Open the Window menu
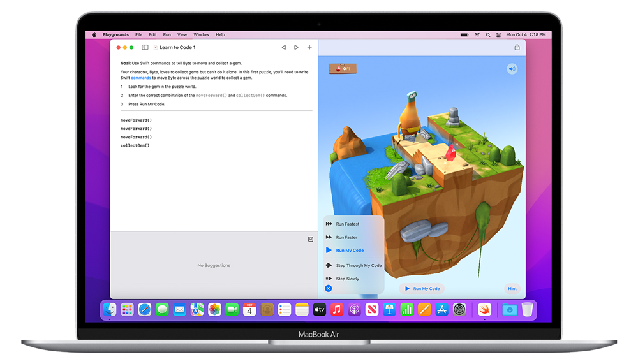Viewport: 638px width, 364px height. click(201, 34)
